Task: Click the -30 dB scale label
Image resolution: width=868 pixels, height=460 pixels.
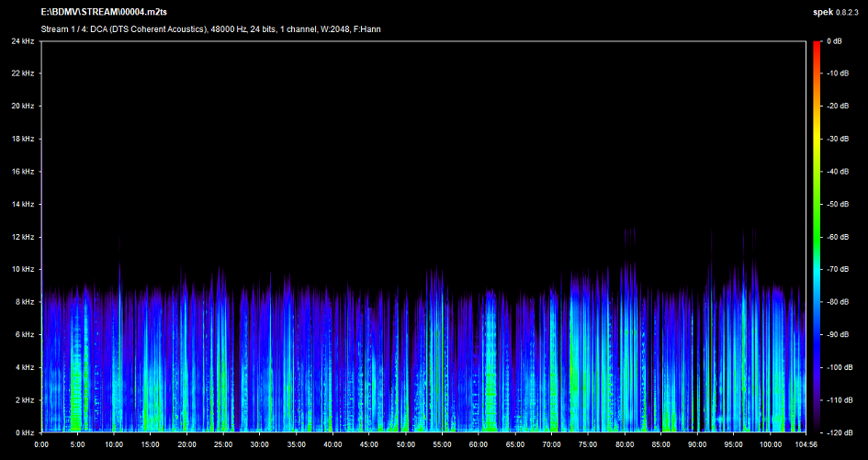Action: coord(837,140)
